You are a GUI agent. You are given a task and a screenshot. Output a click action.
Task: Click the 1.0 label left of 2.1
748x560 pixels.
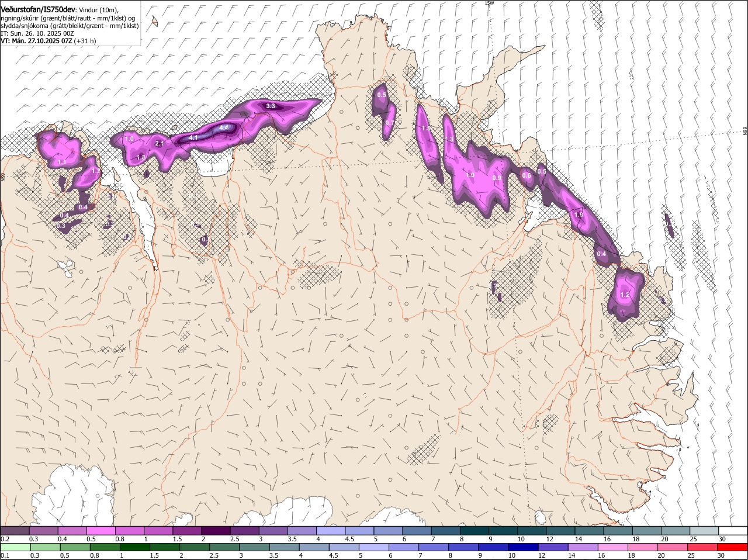(129, 139)
